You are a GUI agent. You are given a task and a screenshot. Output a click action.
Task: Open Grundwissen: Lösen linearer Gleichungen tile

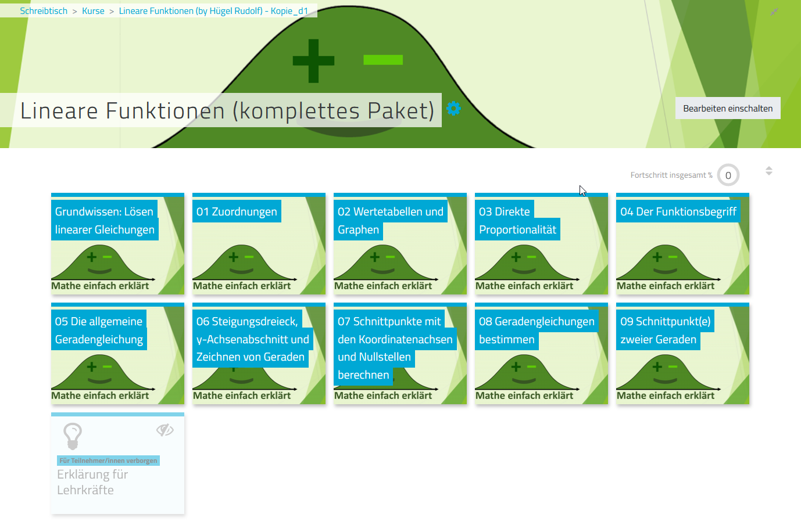tap(117, 244)
